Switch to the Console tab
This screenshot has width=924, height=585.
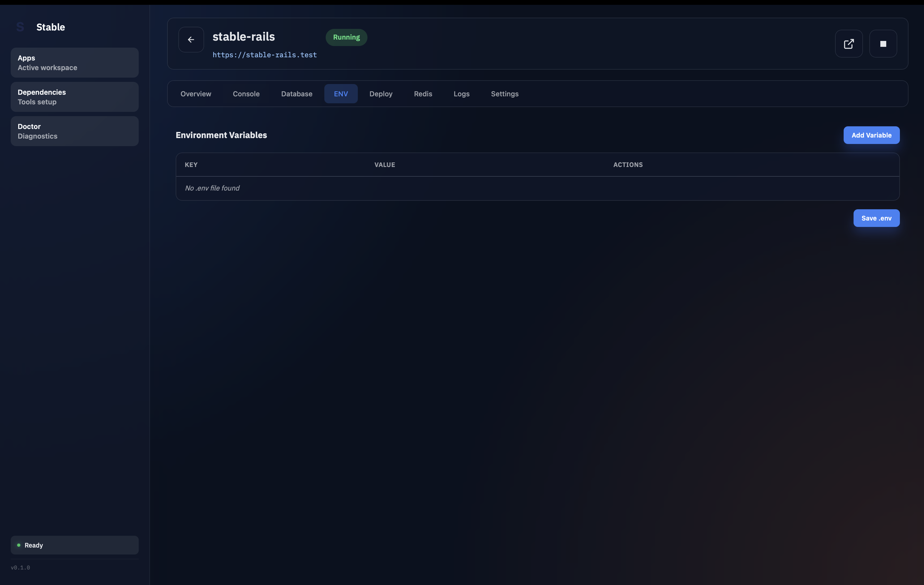click(x=246, y=94)
